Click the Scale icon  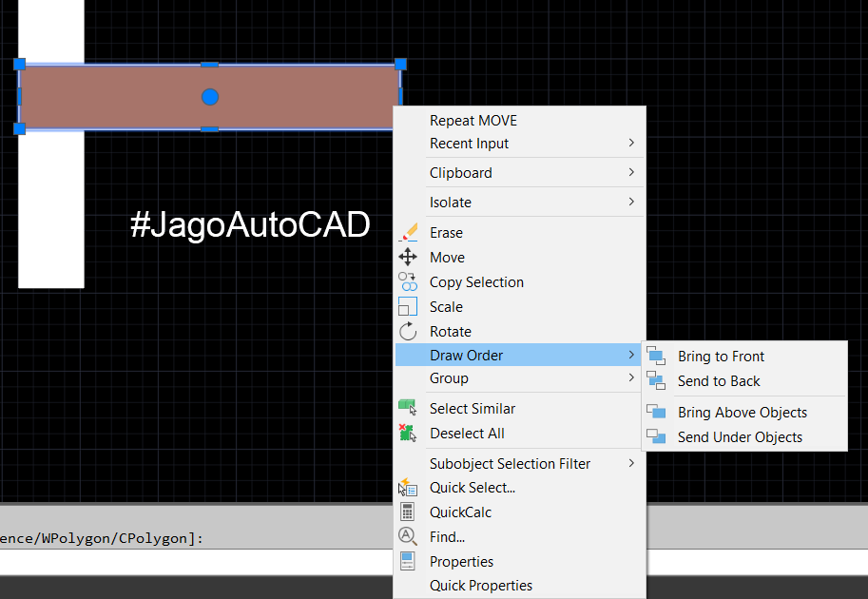click(408, 306)
